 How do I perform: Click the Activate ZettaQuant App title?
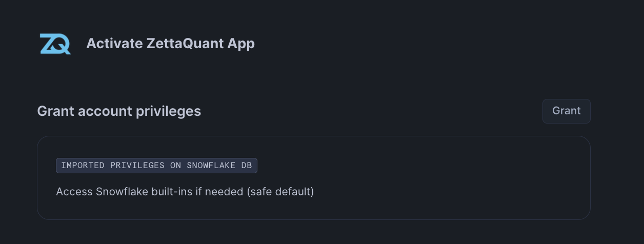pyautogui.click(x=170, y=44)
